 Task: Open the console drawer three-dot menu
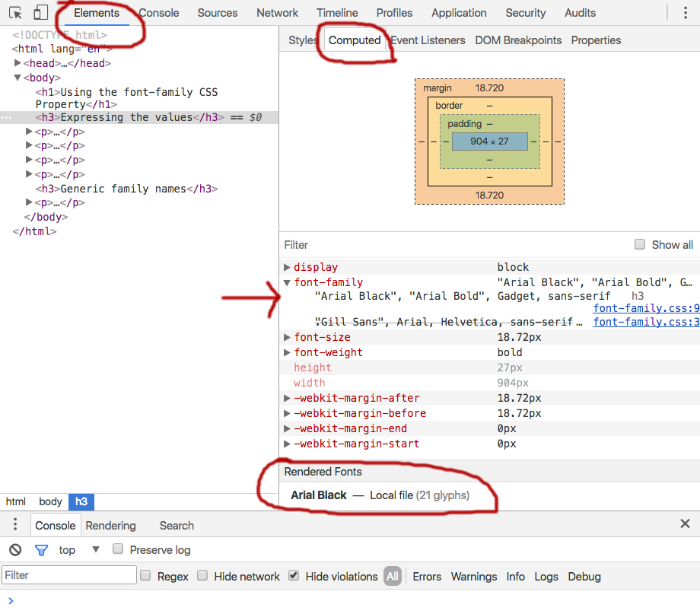click(15, 524)
